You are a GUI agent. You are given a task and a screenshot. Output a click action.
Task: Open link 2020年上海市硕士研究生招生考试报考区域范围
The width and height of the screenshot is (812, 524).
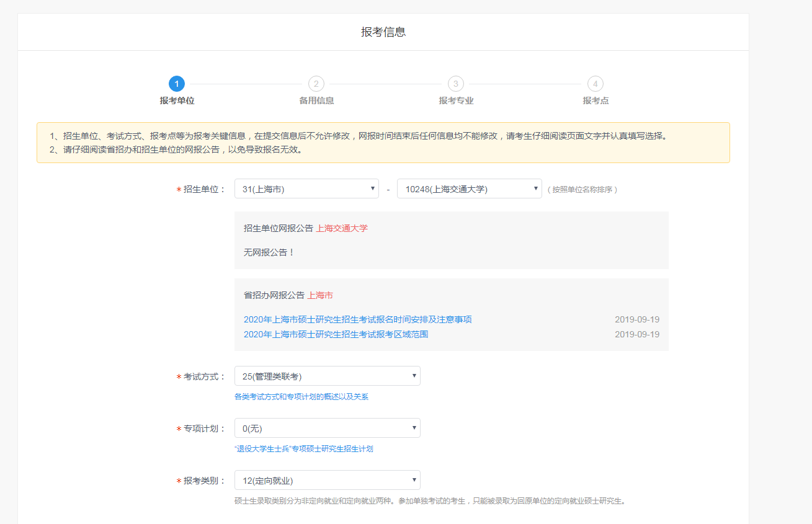coord(336,334)
